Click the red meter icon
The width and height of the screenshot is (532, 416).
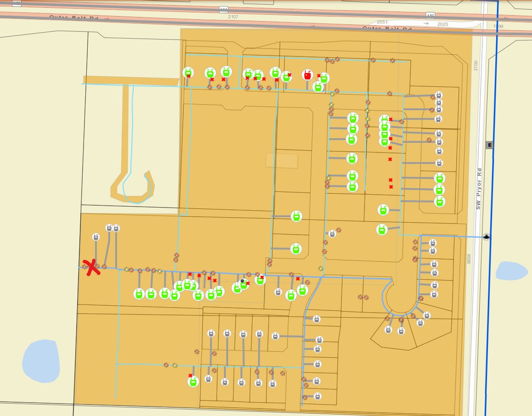pyautogui.click(x=307, y=75)
